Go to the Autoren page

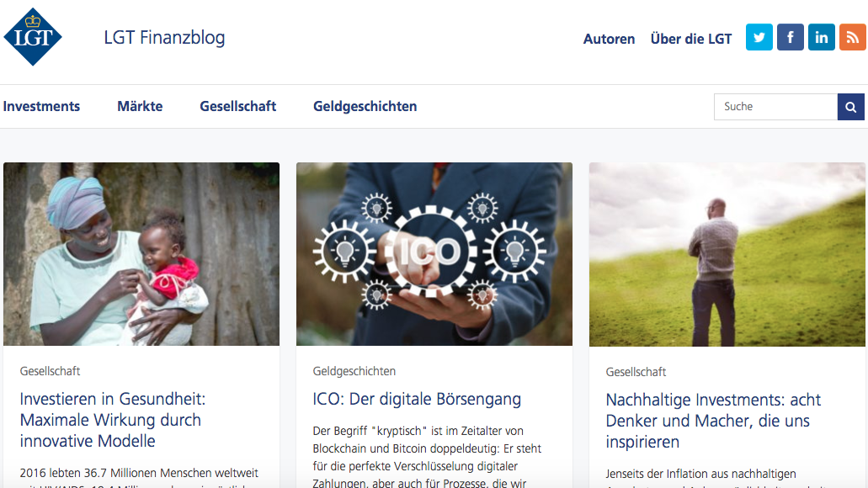(609, 39)
